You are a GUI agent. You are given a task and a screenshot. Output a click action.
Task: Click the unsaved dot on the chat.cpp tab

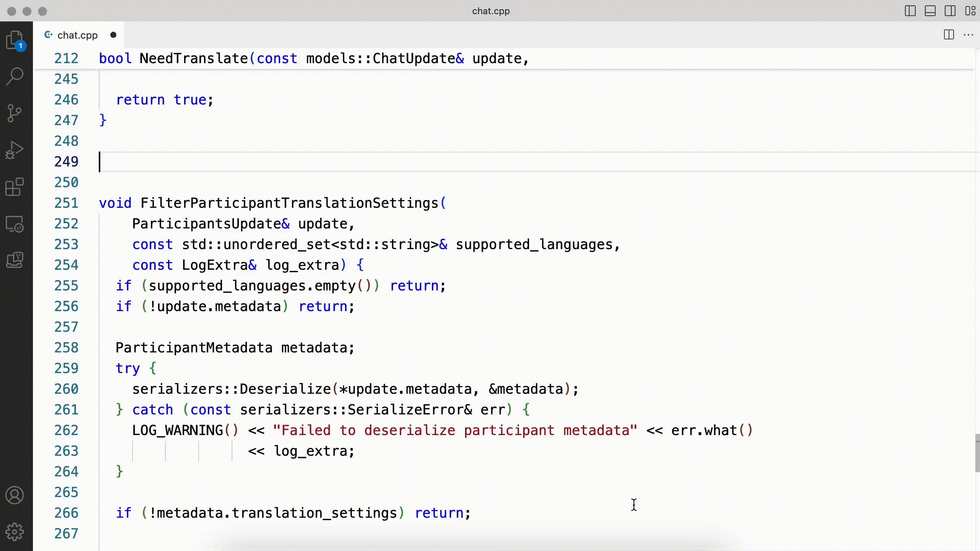point(113,35)
